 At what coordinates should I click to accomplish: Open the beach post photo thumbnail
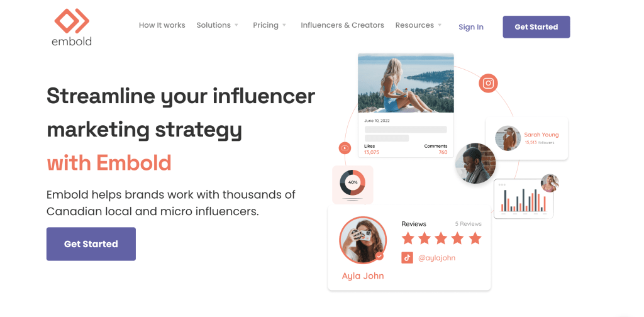[406, 83]
